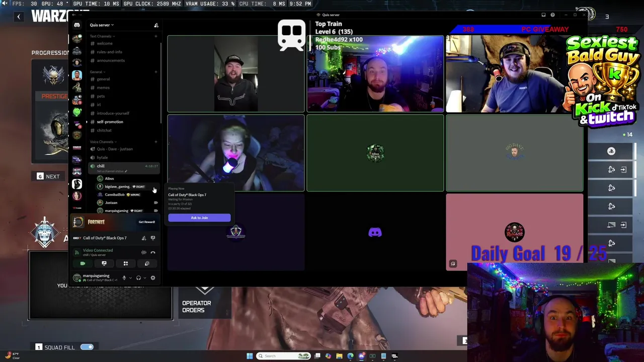
Task: Add a channel to Voice Channels category
Action: pos(155,142)
